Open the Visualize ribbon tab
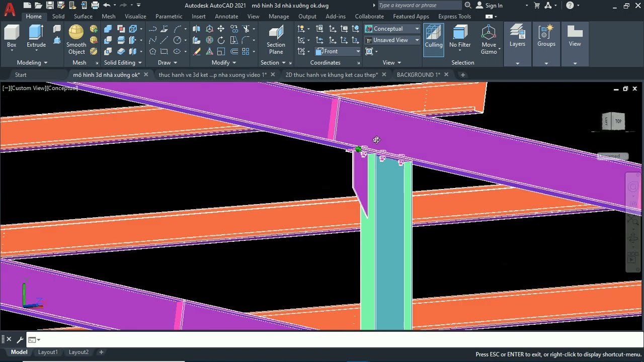Viewport: 644px width, 362px height. pos(135,17)
